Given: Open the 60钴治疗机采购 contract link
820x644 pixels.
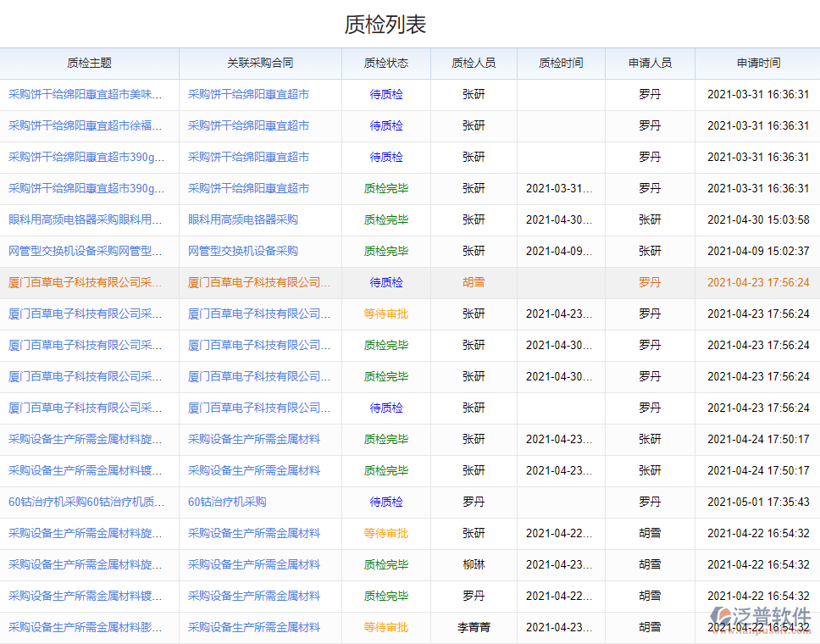Looking at the screenshot, I should tap(227, 502).
